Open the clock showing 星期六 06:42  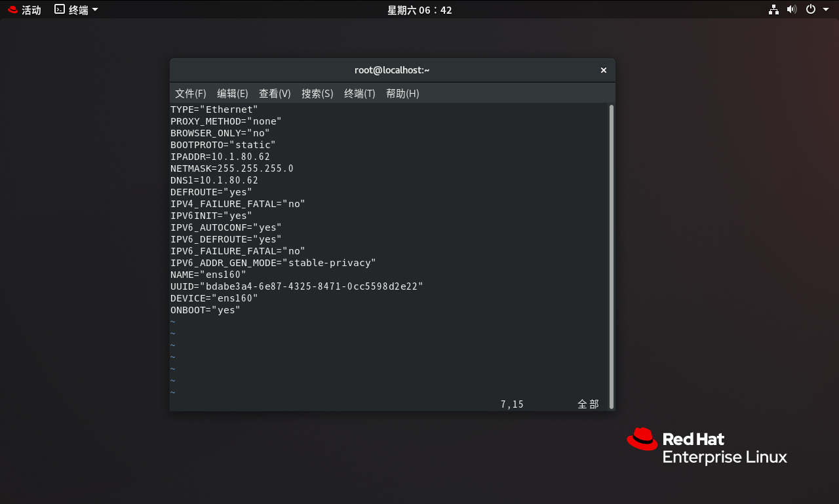pyautogui.click(x=419, y=10)
